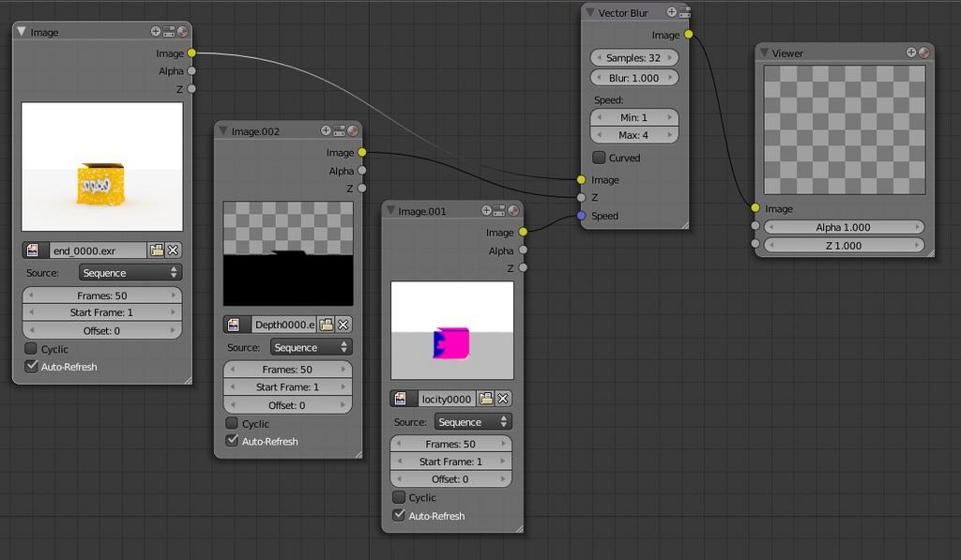The height and width of the screenshot is (560, 961).
Task: Unlink locity0000 image with the X icon
Action: click(503, 399)
